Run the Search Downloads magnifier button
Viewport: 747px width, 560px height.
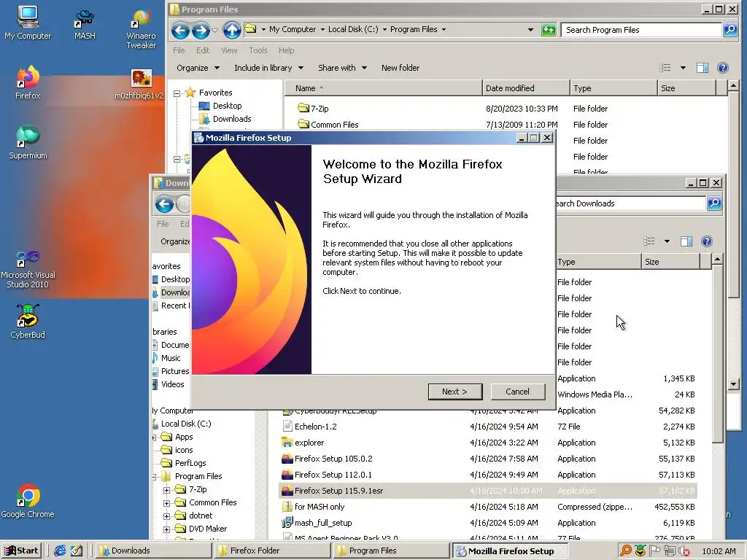[x=713, y=203]
